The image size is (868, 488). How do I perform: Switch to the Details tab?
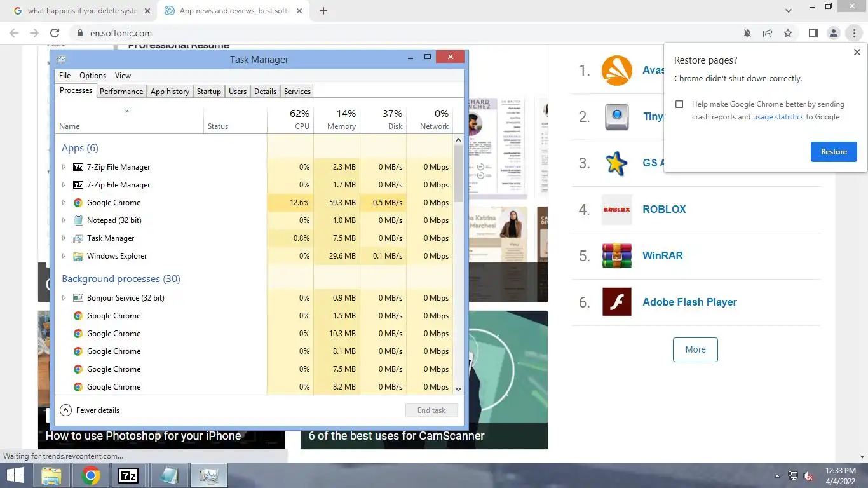point(265,91)
